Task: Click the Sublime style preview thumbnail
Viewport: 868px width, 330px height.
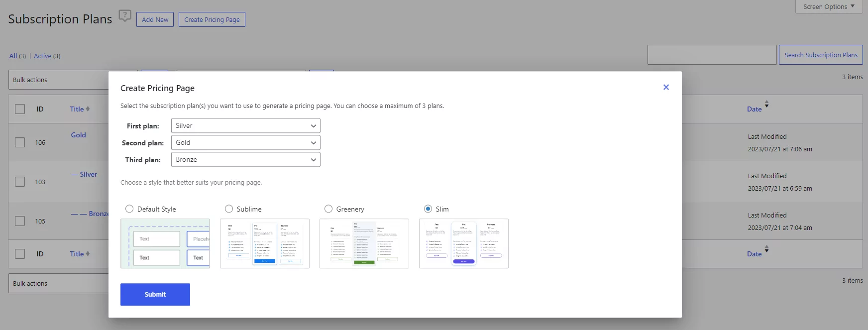Action: 265,243
